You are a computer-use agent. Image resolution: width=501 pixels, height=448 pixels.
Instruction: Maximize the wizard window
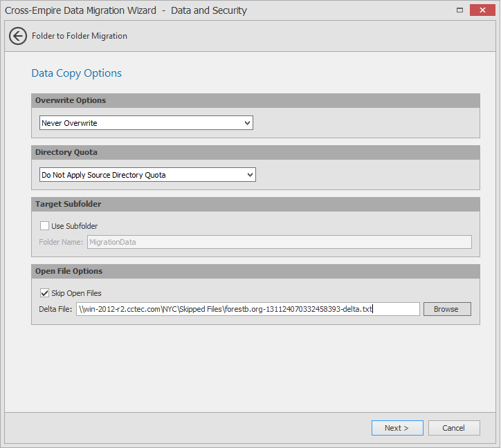[460, 10]
